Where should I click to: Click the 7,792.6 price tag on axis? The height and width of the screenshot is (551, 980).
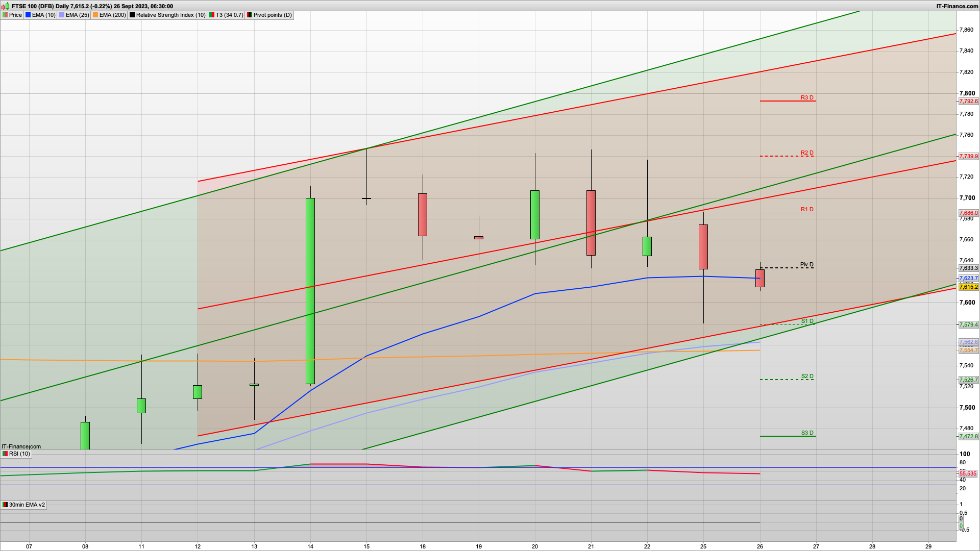[x=968, y=101]
